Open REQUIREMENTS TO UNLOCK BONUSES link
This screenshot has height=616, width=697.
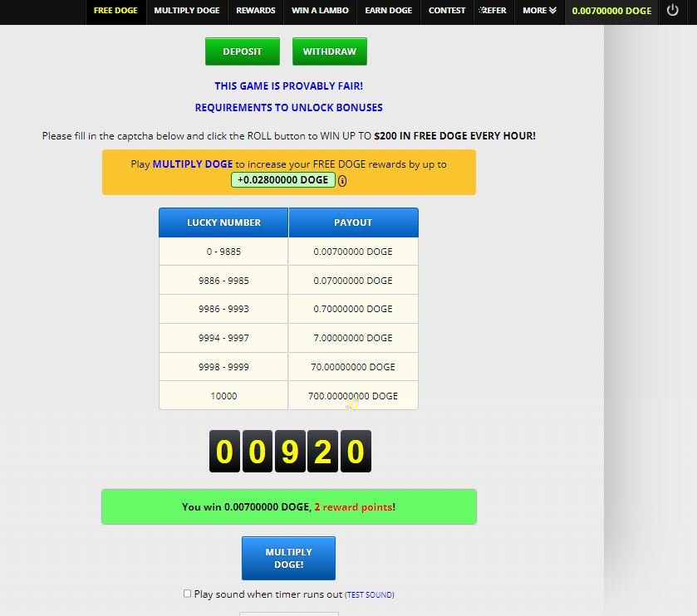tap(288, 107)
